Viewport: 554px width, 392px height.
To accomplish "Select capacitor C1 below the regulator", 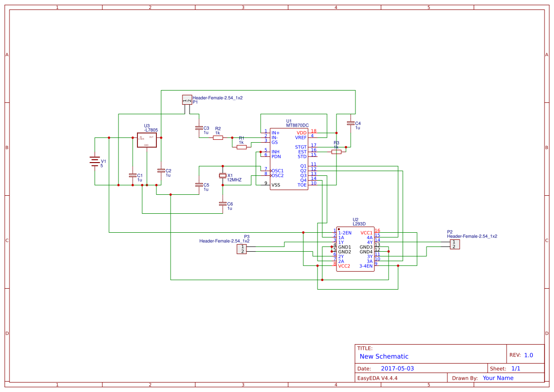I will click(x=134, y=176).
